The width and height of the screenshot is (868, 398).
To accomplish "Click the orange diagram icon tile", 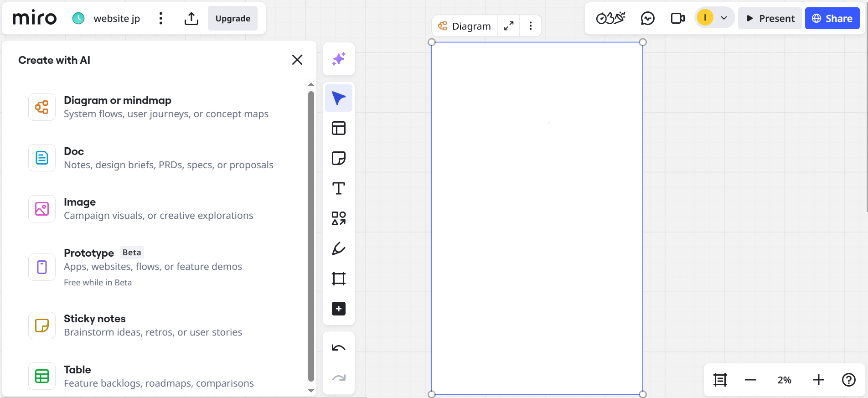I will pos(42,107).
